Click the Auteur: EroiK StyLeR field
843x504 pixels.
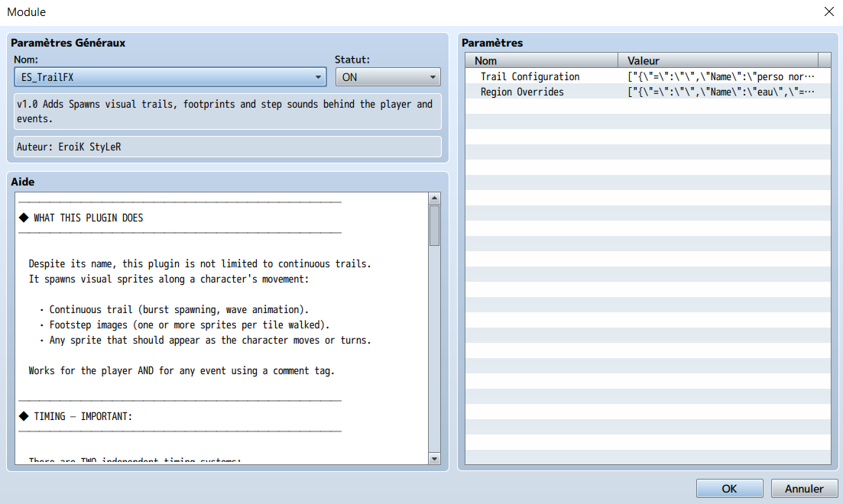tap(227, 147)
